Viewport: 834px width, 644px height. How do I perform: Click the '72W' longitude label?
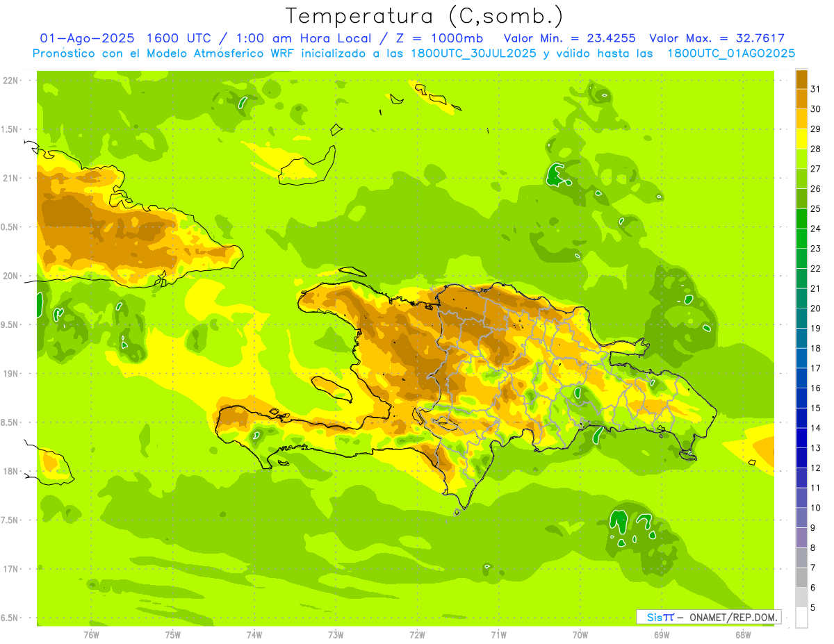(x=417, y=635)
